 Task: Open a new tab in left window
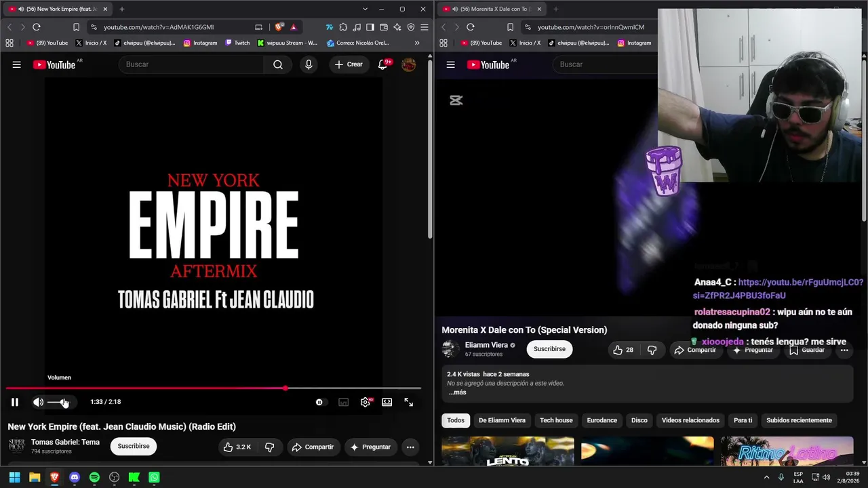122,9
